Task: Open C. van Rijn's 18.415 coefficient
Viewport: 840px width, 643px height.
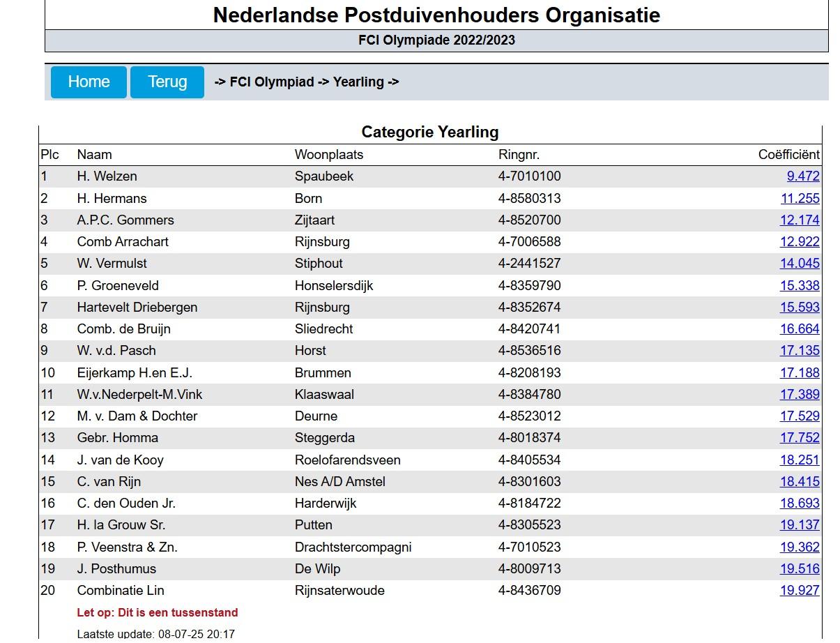Action: tap(800, 481)
